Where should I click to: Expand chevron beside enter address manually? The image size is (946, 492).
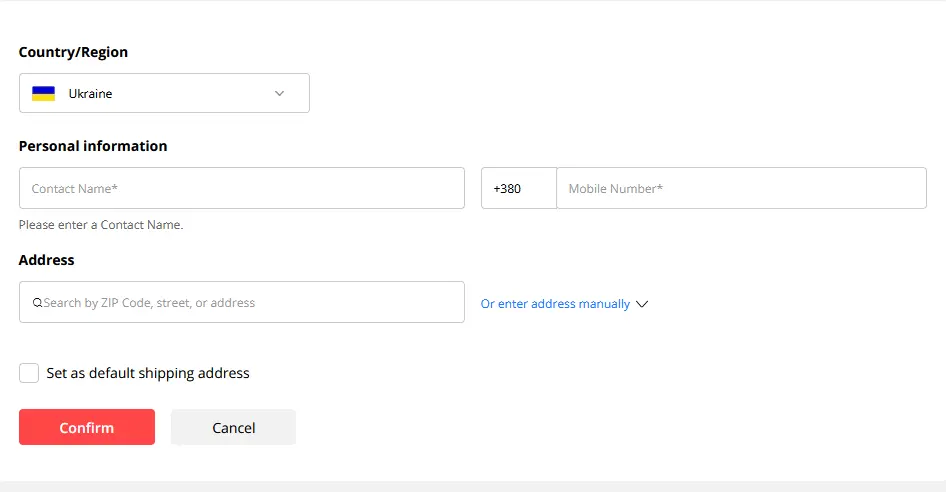[x=642, y=304]
